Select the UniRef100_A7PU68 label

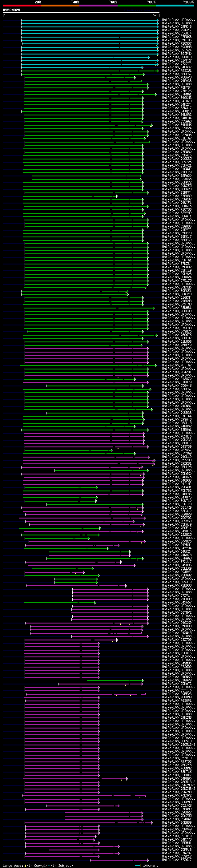(177, 37)
